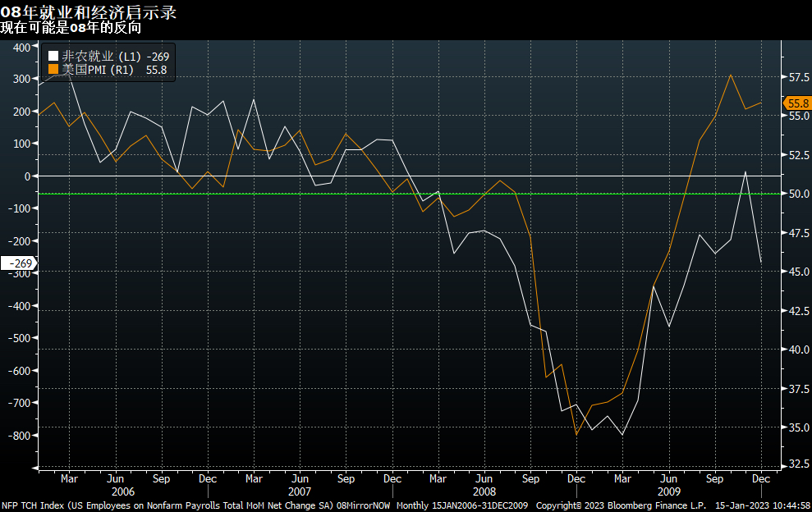
Task: Click the 2009 year label on time axis
Action: pos(669,491)
